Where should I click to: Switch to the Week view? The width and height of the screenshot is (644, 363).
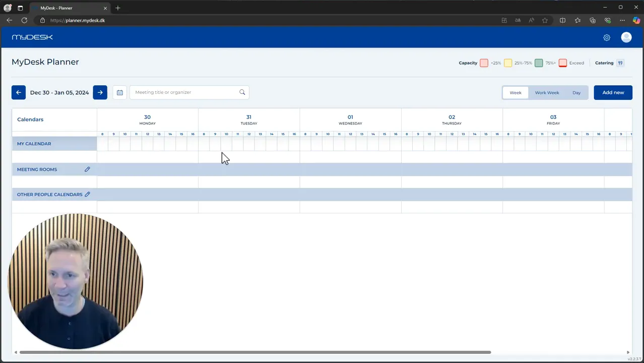click(x=516, y=93)
